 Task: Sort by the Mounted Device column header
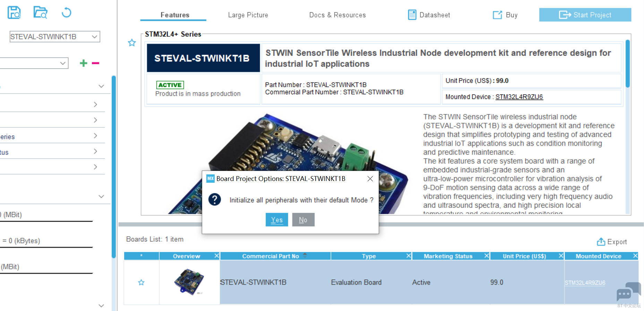point(599,256)
